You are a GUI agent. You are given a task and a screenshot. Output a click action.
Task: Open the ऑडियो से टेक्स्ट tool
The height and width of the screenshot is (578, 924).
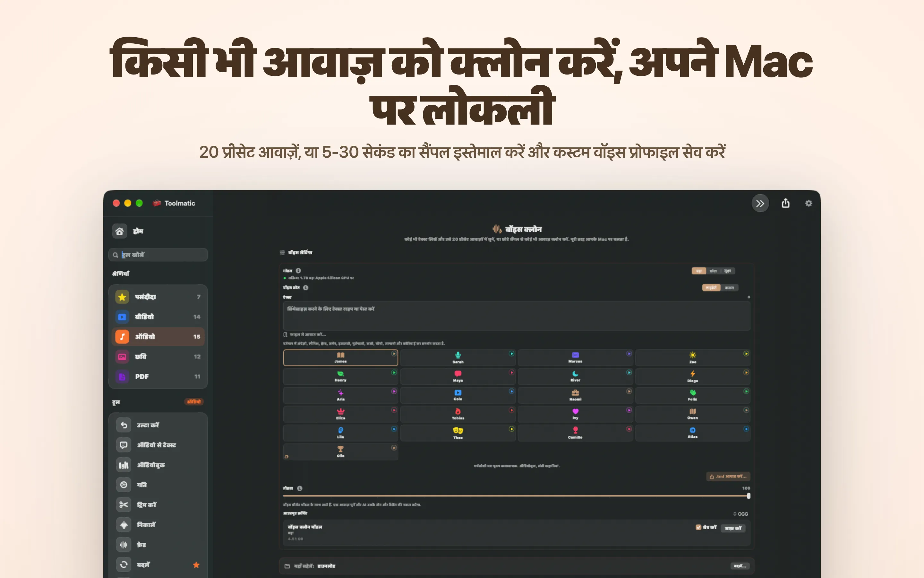click(x=158, y=445)
